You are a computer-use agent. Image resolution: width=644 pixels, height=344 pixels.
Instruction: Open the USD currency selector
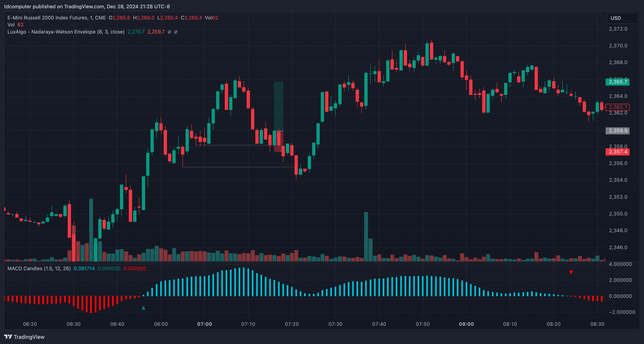(622, 18)
